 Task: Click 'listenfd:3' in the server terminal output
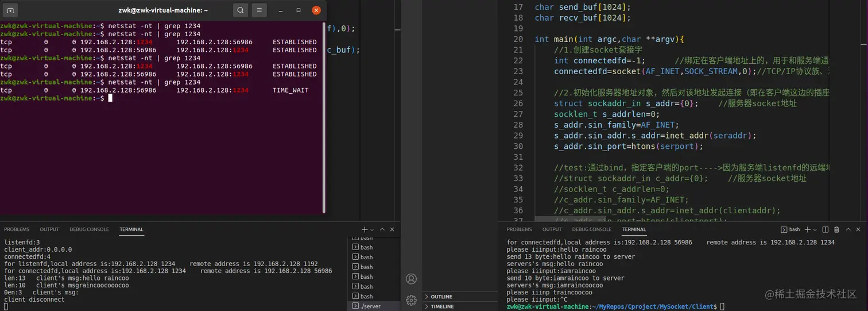coord(22,243)
